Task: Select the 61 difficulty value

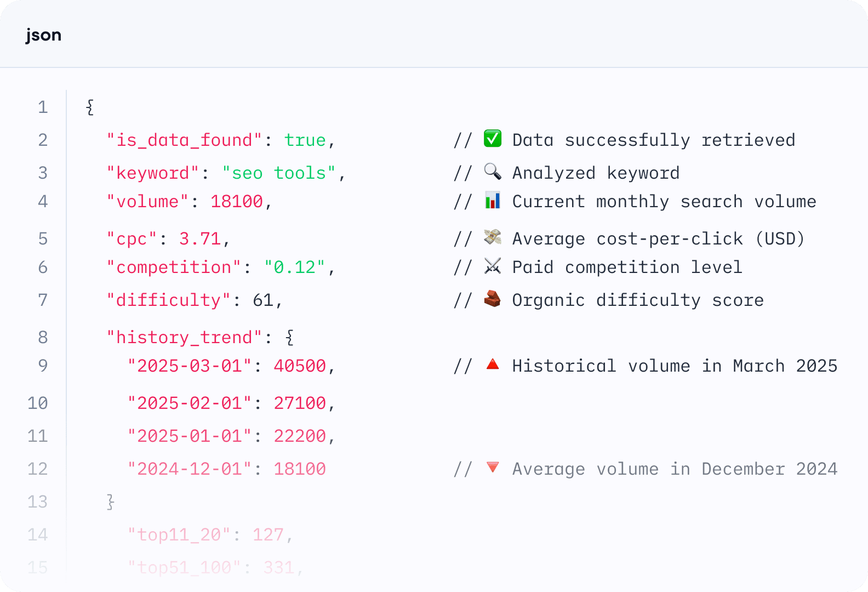Action: 263,300
